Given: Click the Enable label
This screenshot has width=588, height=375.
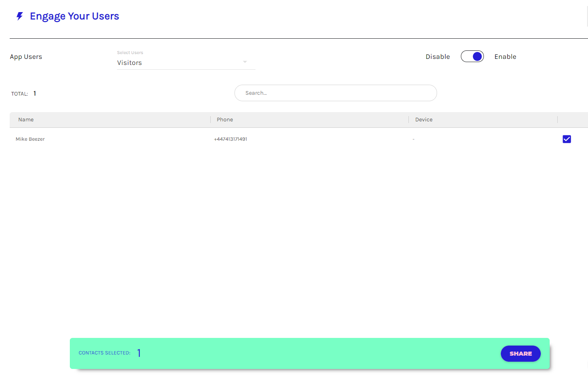Looking at the screenshot, I should point(505,57).
